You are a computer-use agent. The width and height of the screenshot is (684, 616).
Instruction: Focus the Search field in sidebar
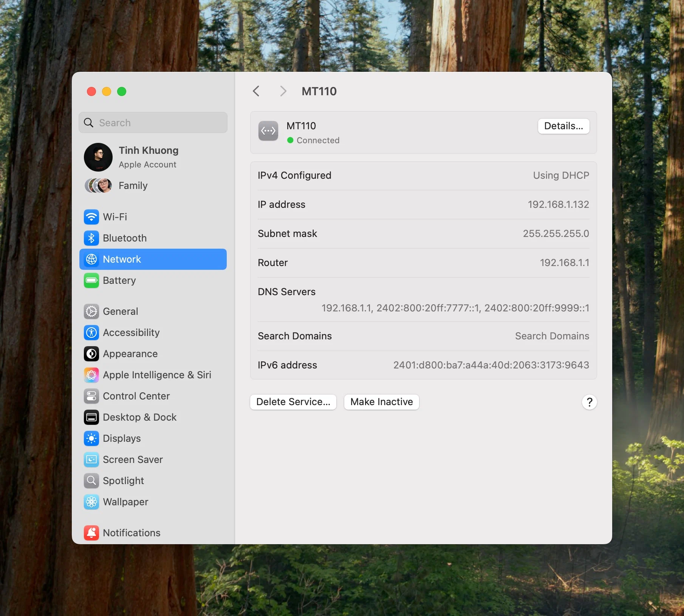(153, 122)
